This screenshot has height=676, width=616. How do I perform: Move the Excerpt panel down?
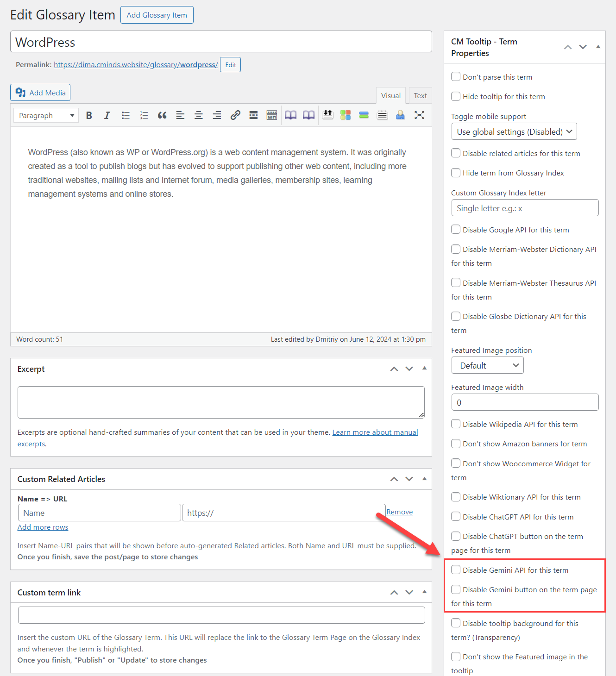(x=409, y=369)
